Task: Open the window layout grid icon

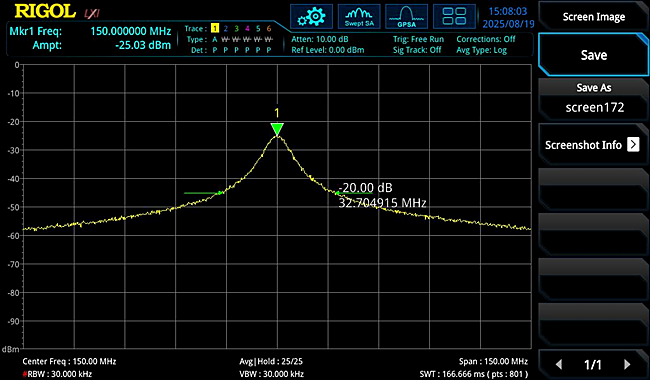Action: point(454,17)
